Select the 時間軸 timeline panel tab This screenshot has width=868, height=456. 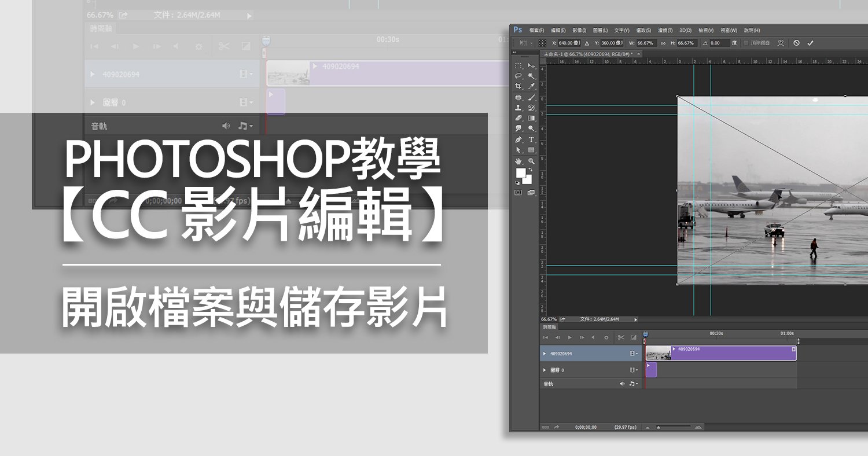[550, 327]
